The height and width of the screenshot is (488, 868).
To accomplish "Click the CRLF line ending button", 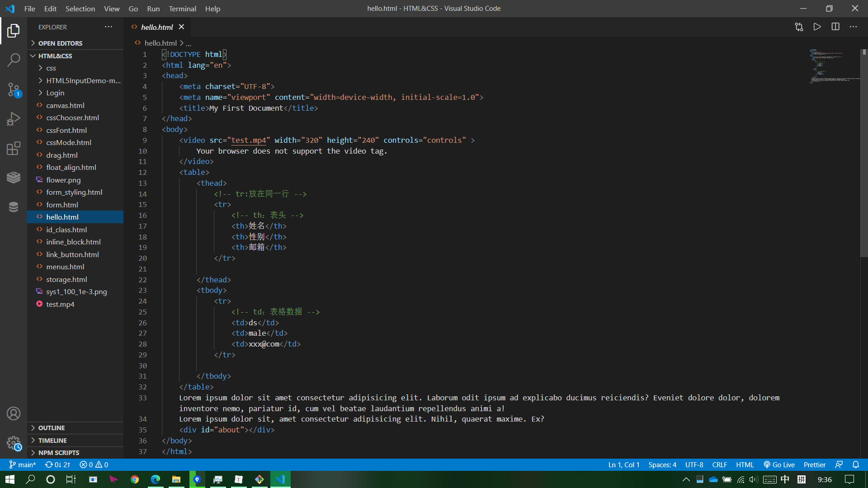I will (x=719, y=465).
